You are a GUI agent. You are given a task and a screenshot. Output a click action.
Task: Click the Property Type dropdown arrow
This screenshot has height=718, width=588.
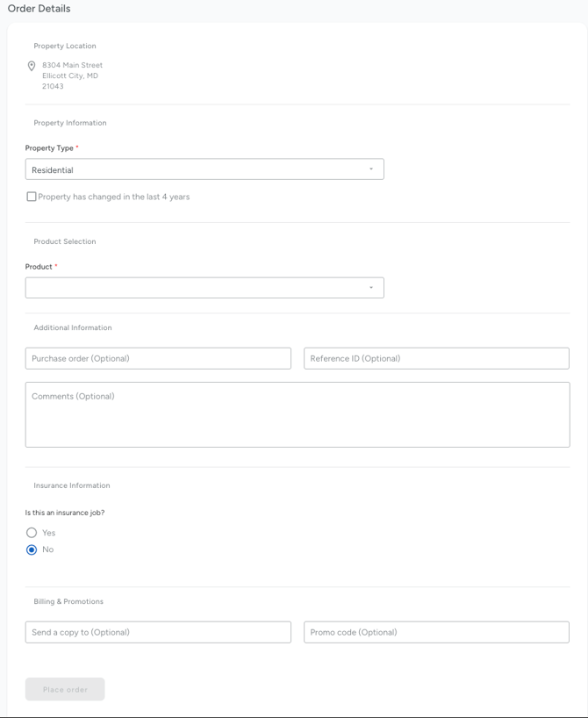370,169
